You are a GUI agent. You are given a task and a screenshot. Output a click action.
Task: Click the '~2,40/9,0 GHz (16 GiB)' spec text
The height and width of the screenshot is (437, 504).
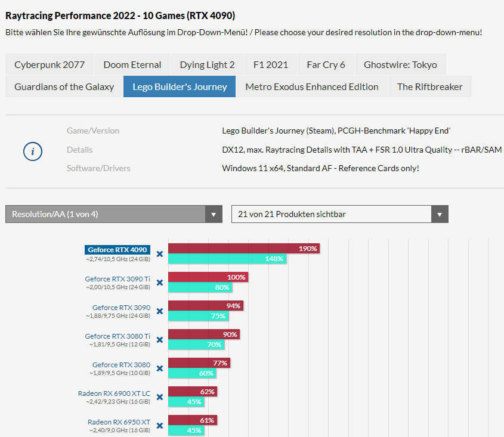coord(119,430)
